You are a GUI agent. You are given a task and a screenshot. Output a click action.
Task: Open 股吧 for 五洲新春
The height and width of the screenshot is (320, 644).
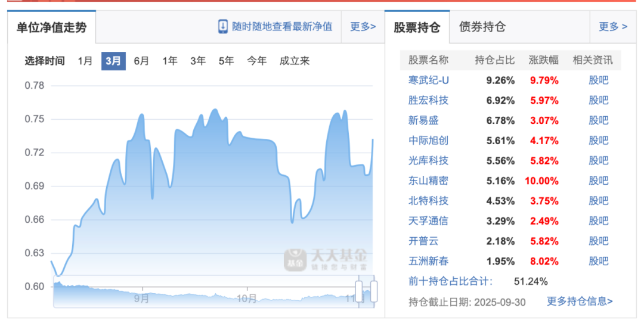[599, 261]
